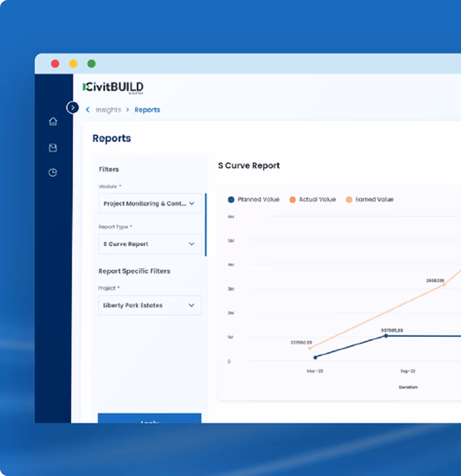The image size is (461, 476).
Task: Click the filters panel vertical scrollbar
Action: (205, 225)
